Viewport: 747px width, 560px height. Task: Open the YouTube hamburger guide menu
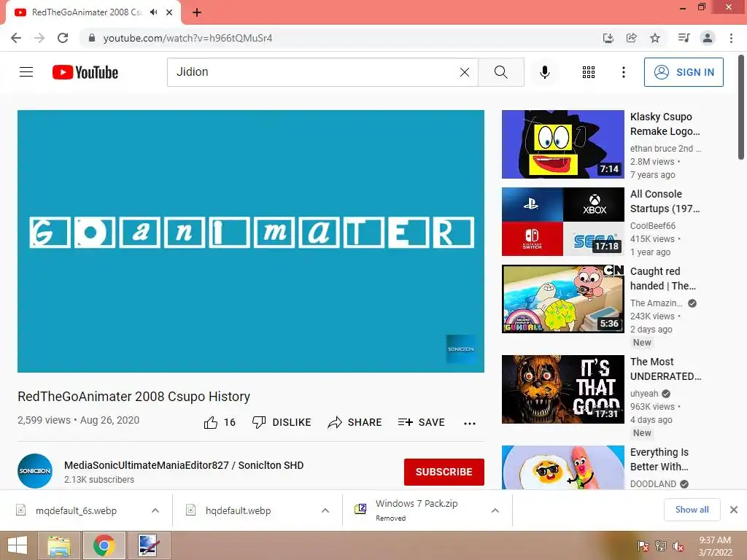point(26,72)
